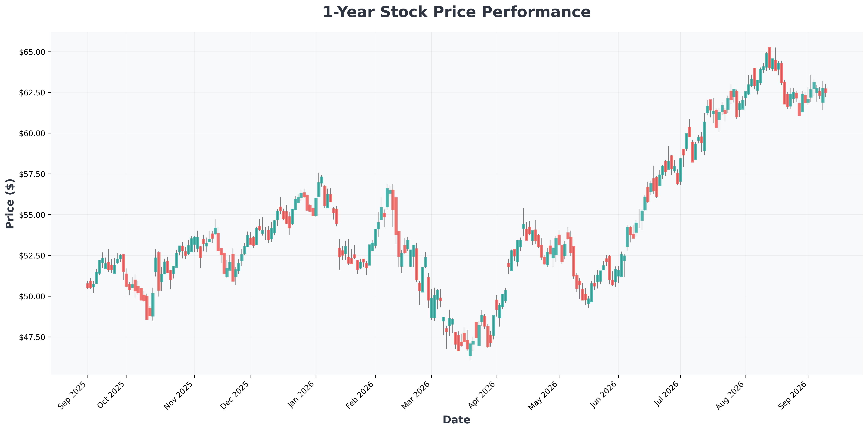The image size is (868, 431).
Task: Click the 'Price ($)' axis title
Action: coord(10,203)
